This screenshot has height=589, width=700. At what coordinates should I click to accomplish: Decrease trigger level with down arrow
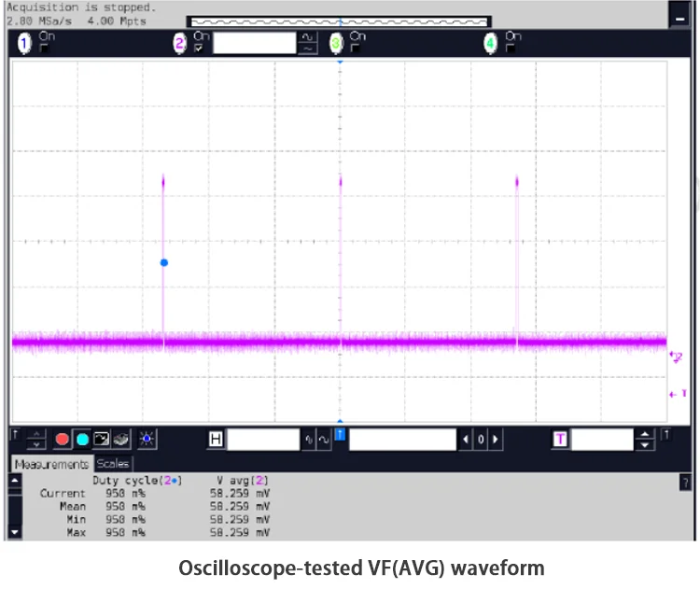645,444
